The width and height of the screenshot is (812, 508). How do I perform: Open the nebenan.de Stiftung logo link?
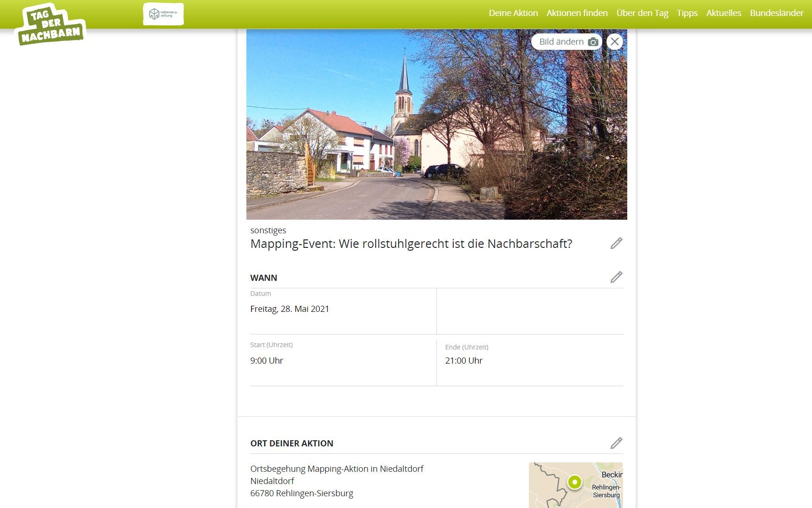[163, 14]
